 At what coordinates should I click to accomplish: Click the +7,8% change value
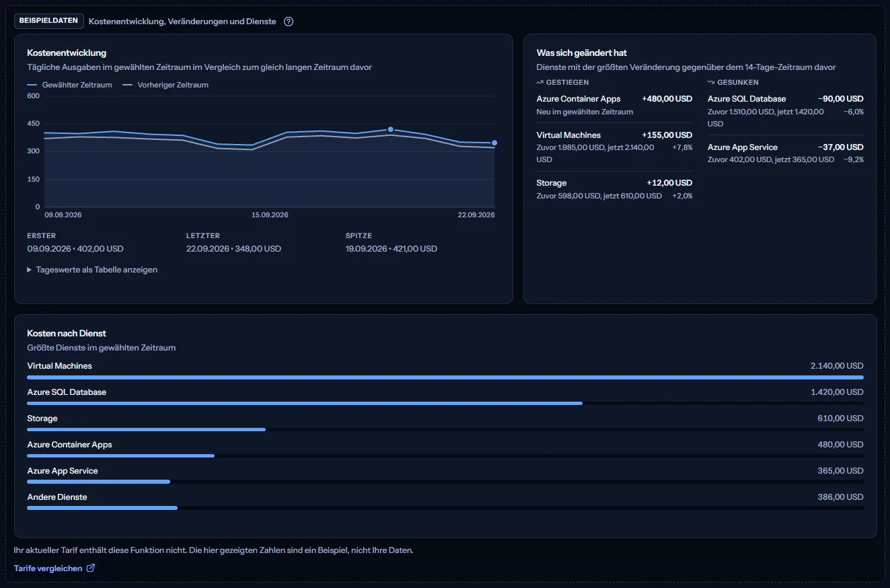682,147
